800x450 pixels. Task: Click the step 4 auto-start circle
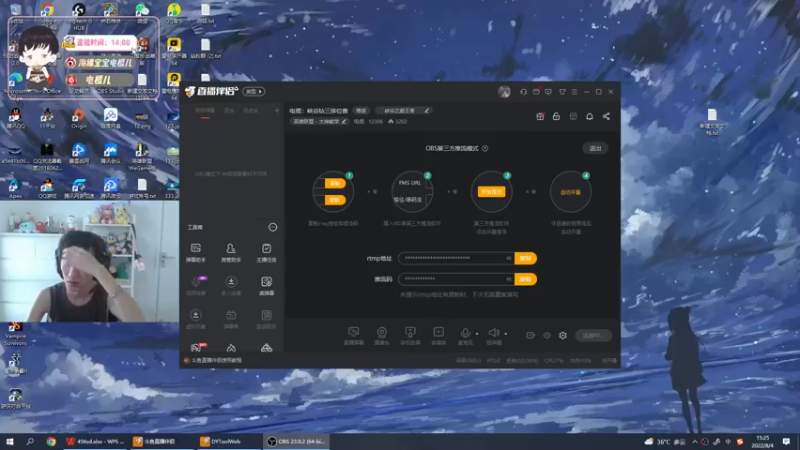point(570,192)
